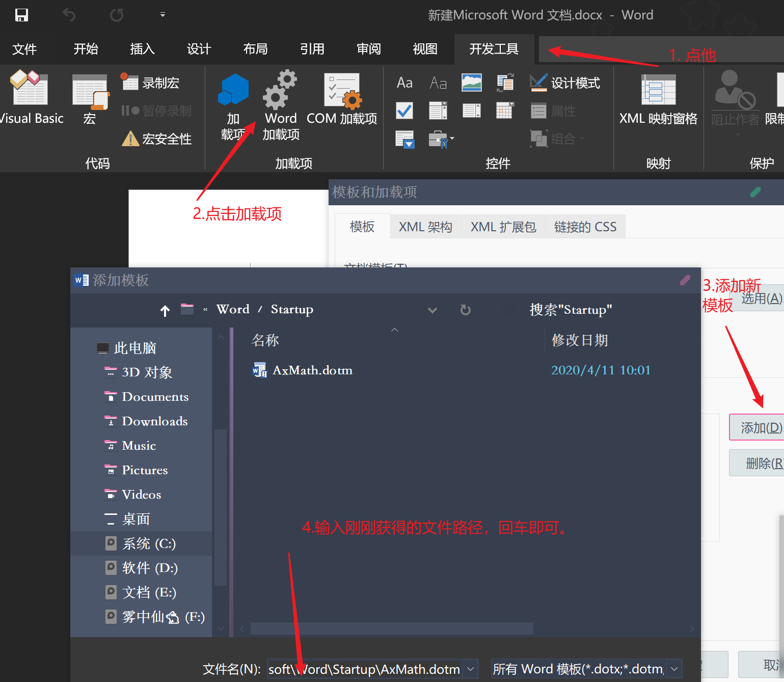This screenshot has height=682, width=784.
Task: Click the Word folder in the breadcrumb
Action: [x=233, y=309]
